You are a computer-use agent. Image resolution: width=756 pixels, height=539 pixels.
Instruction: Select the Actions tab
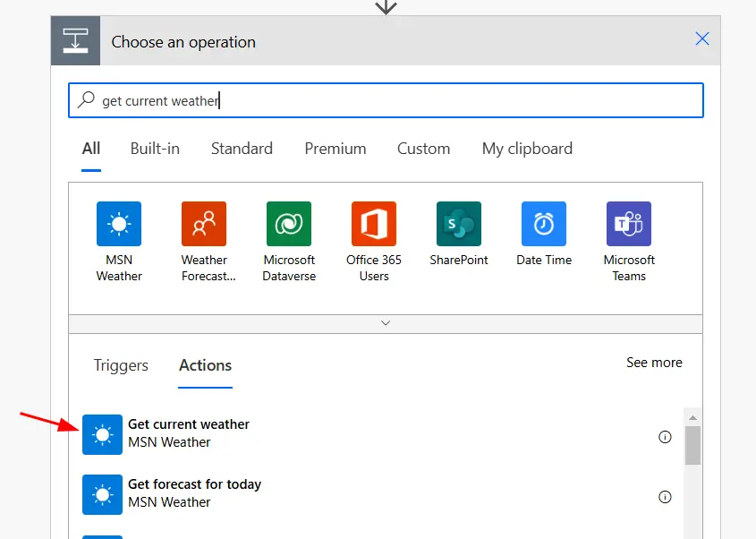206,365
